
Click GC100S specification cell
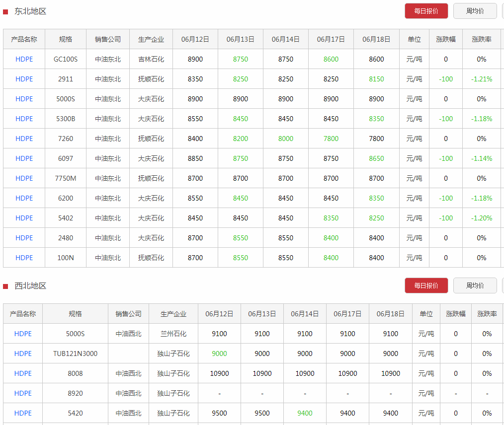click(x=66, y=59)
